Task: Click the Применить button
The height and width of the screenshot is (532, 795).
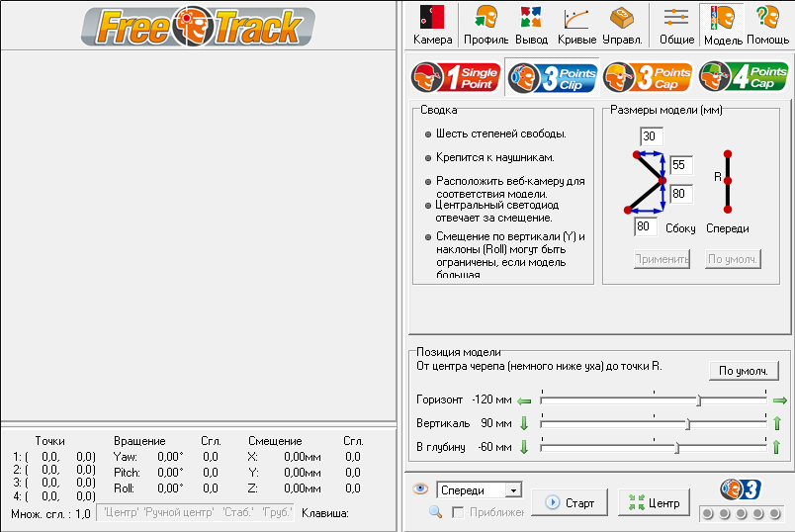Action: click(x=662, y=259)
